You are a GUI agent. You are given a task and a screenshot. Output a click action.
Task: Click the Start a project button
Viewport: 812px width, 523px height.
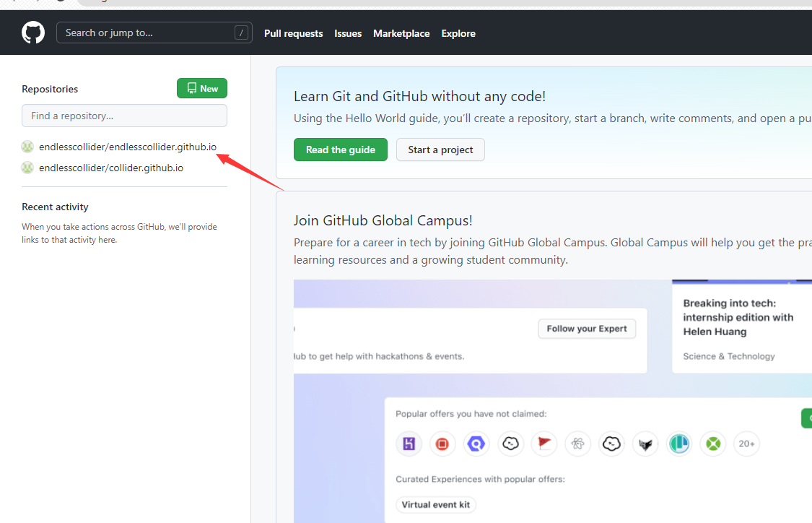440,150
